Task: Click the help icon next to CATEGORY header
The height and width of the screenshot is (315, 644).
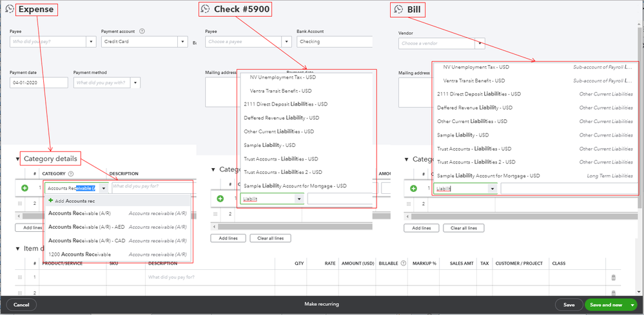Action: 71,173
